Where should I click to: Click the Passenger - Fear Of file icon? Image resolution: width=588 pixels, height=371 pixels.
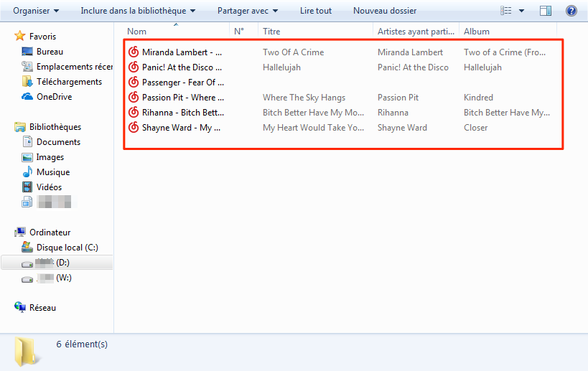134,82
